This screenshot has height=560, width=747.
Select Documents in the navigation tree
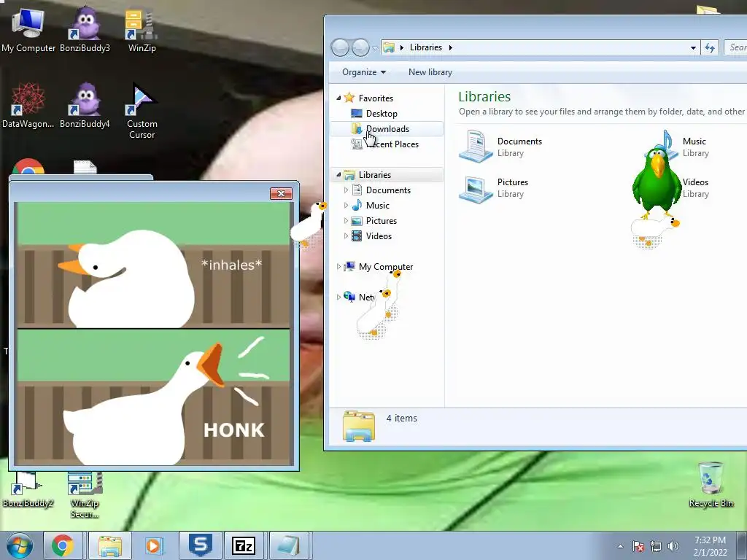tap(388, 190)
